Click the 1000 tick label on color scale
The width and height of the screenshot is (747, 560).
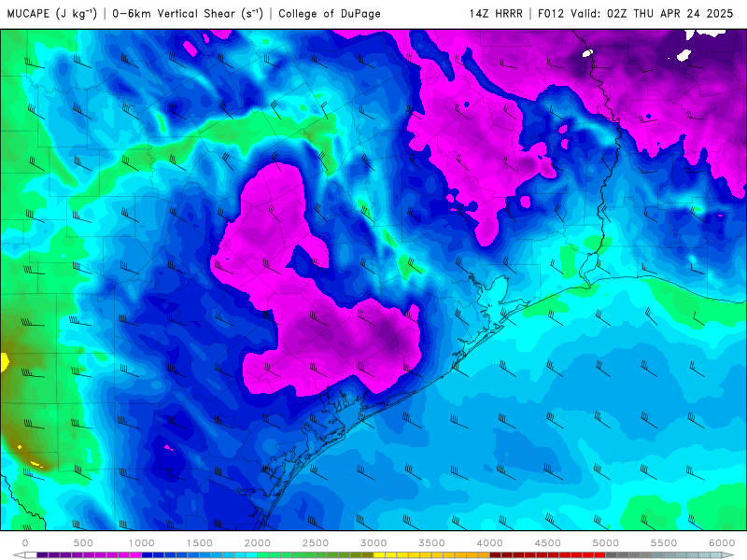point(141,543)
